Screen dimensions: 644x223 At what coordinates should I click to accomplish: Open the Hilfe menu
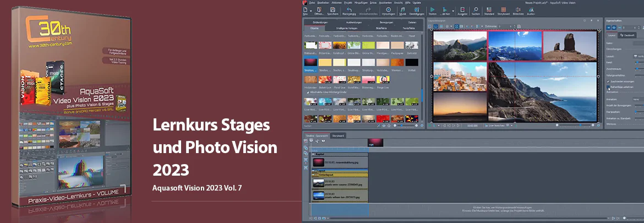pos(408,2)
